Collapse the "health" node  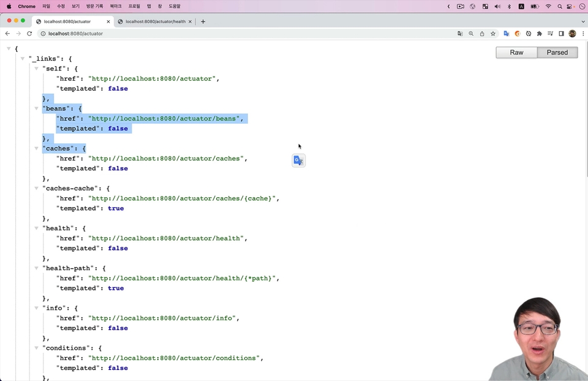coord(36,228)
